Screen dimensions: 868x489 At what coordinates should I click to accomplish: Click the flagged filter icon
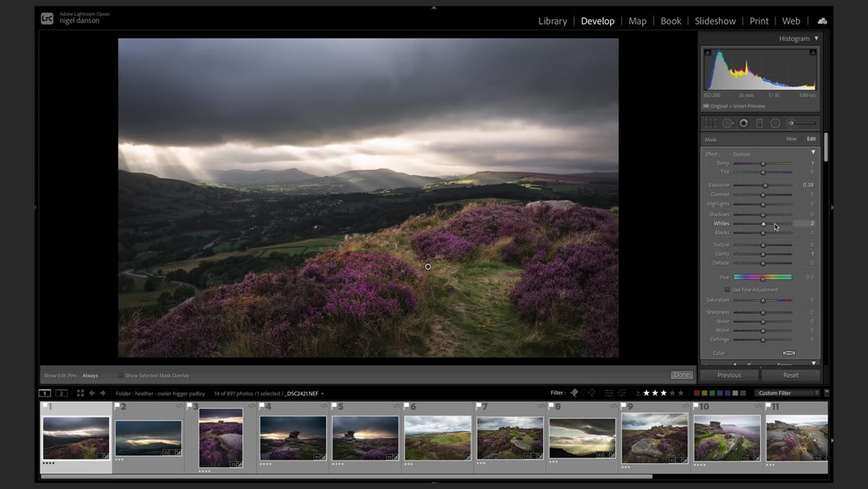coord(574,393)
